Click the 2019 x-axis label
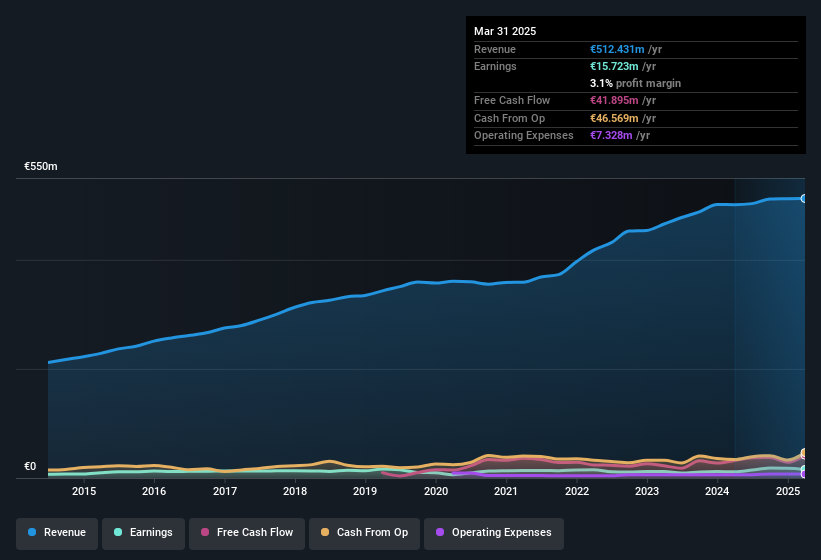The image size is (821, 560). pyautogui.click(x=365, y=491)
